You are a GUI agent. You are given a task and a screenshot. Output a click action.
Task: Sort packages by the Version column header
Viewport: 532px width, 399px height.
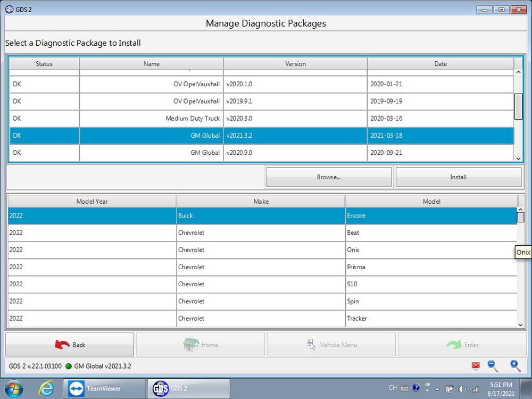tap(295, 64)
